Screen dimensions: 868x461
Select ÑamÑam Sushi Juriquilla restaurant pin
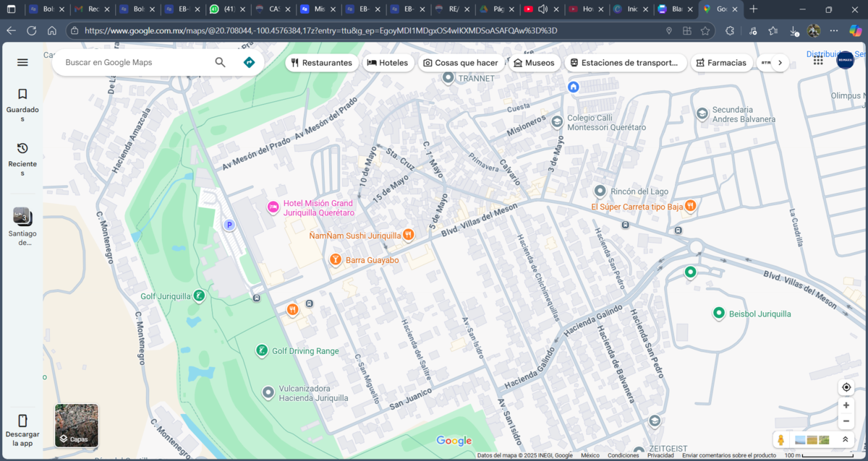coord(409,235)
